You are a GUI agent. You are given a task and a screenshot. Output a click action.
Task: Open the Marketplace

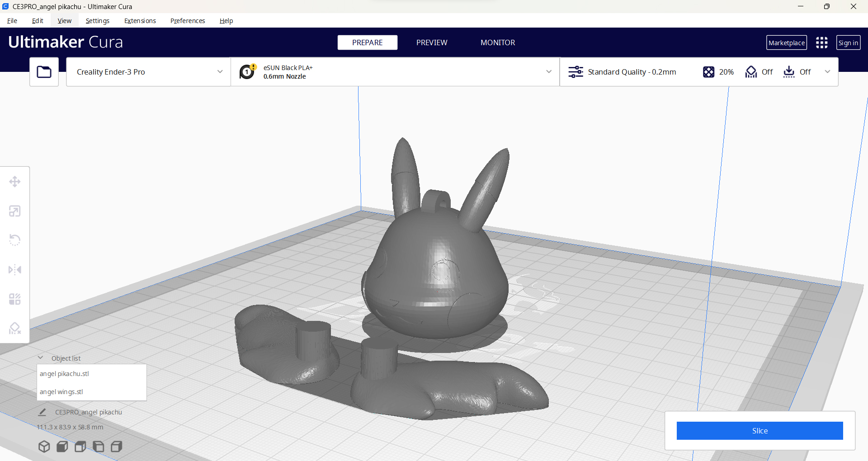786,43
